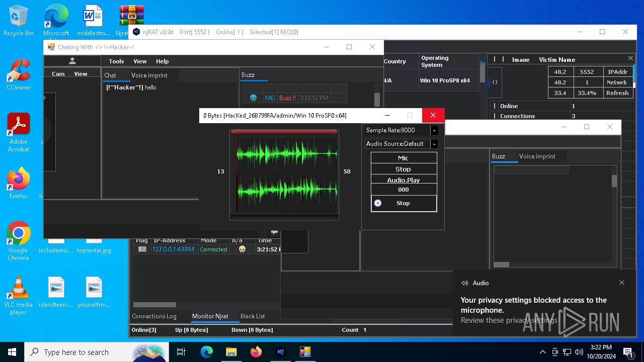The image size is (644, 362).
Task: Launch Google Chrome from the desktop
Action: (x=18, y=240)
